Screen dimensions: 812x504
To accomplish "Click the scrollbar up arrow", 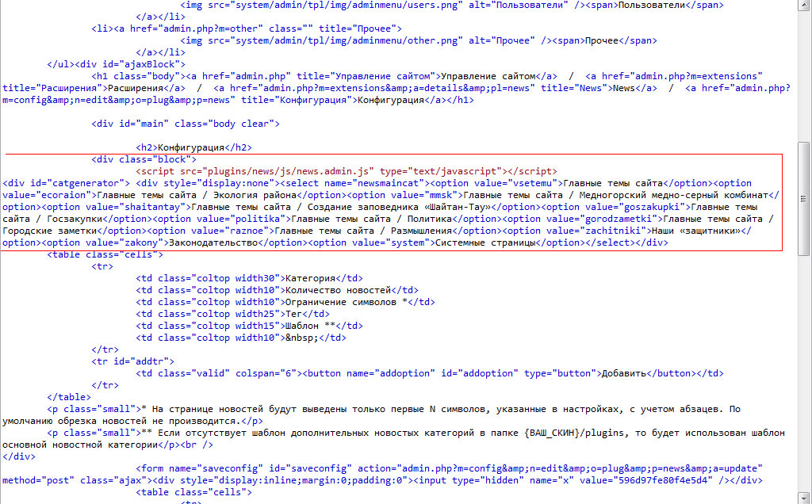I will click(x=804, y=5).
